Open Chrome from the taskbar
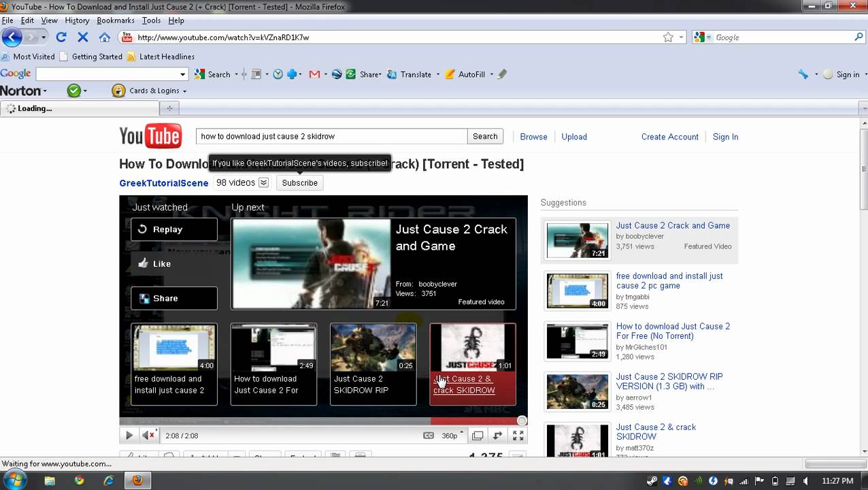 [79, 480]
